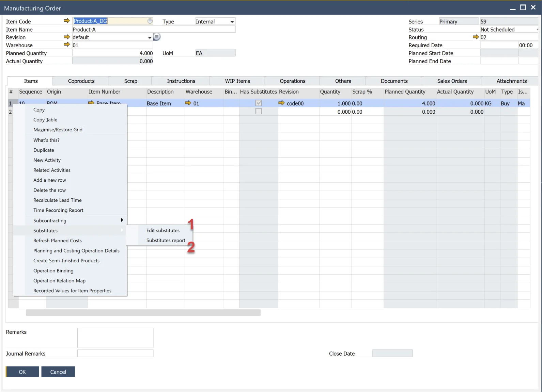542x392 pixels.
Task: Click the Warehouse link arrow
Action: (x=67, y=45)
